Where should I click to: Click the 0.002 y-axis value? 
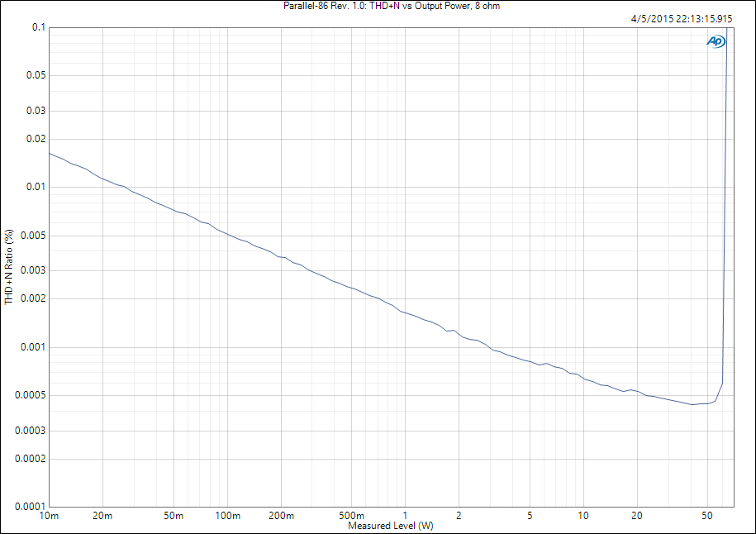[x=33, y=298]
